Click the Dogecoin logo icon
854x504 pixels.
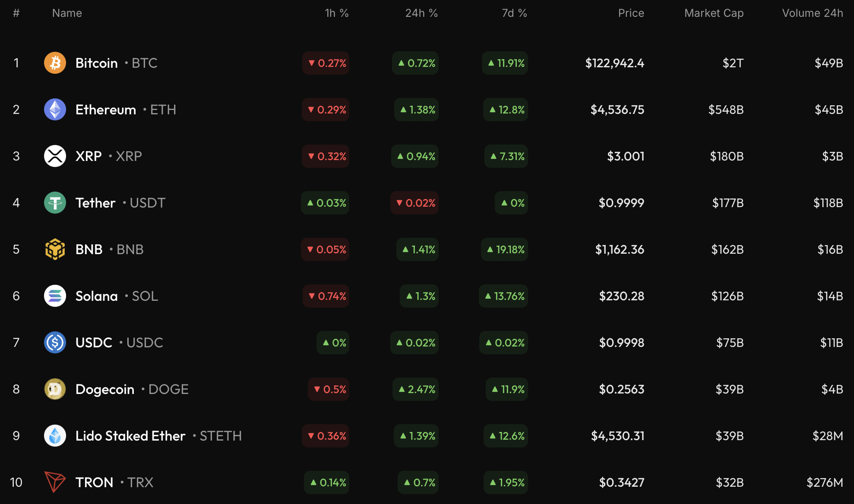[x=55, y=389]
